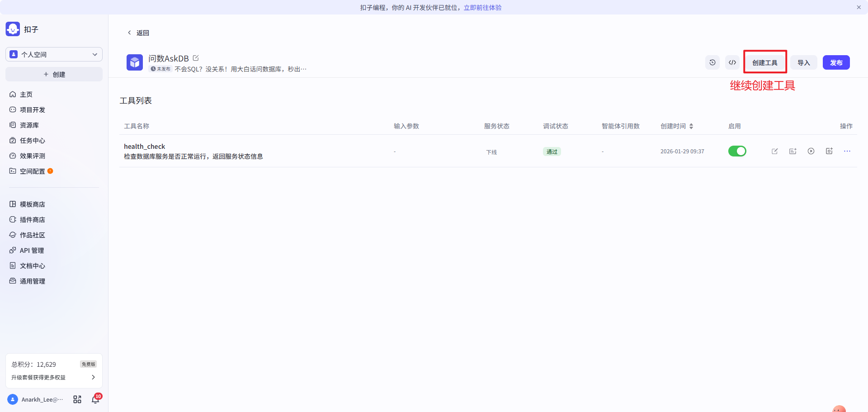
Task: Click the health_check description text
Action: click(193, 156)
